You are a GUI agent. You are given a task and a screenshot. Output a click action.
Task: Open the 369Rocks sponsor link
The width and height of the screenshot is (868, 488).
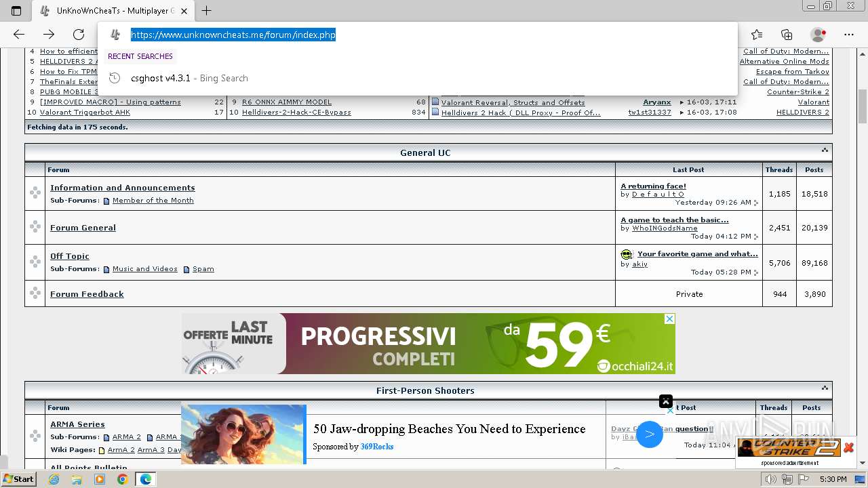coord(376,447)
